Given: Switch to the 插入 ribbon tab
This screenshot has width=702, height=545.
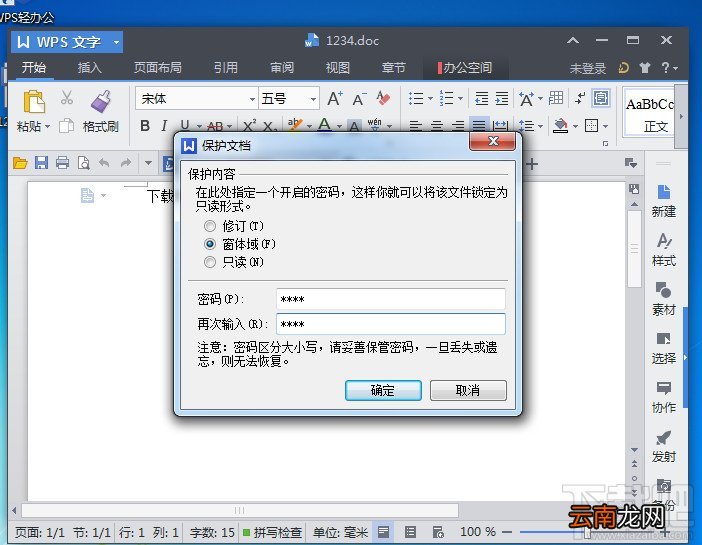Looking at the screenshot, I should 90,68.
